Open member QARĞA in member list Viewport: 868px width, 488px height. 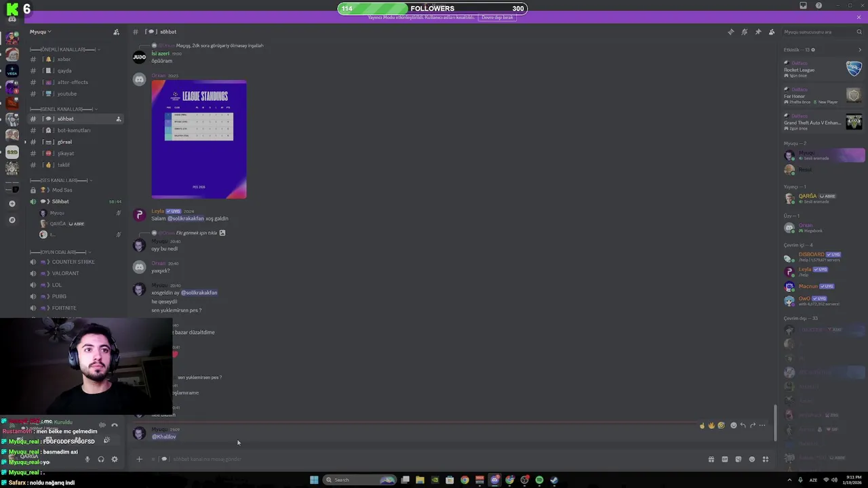coord(823,198)
